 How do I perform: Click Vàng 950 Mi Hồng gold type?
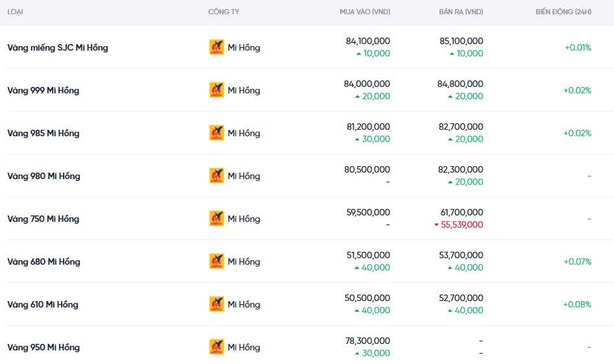click(43, 347)
